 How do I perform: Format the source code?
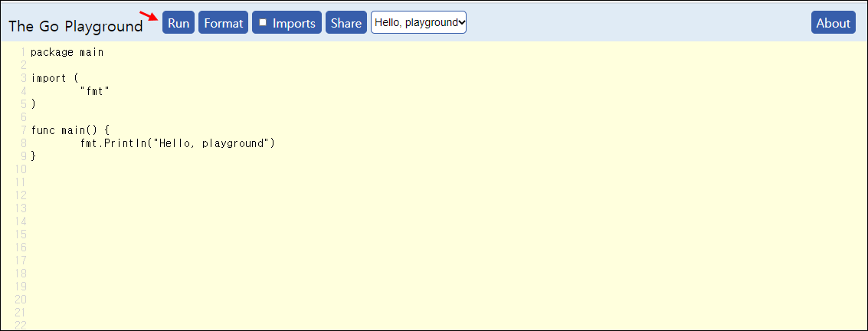tap(223, 23)
